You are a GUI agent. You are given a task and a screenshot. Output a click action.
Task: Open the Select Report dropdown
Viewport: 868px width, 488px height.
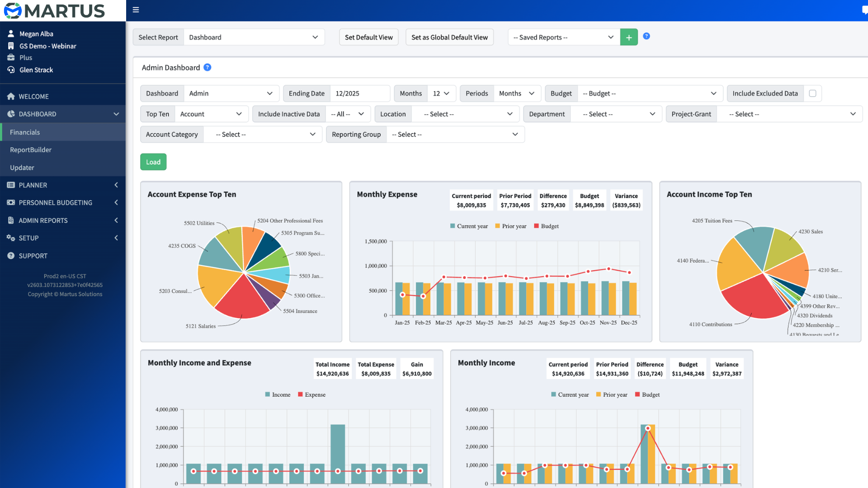[254, 37]
